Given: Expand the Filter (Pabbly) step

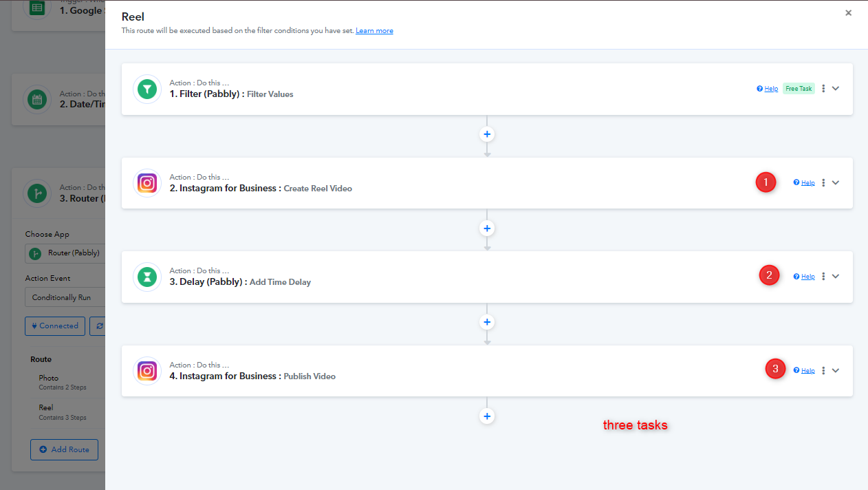Looking at the screenshot, I should click(x=836, y=89).
